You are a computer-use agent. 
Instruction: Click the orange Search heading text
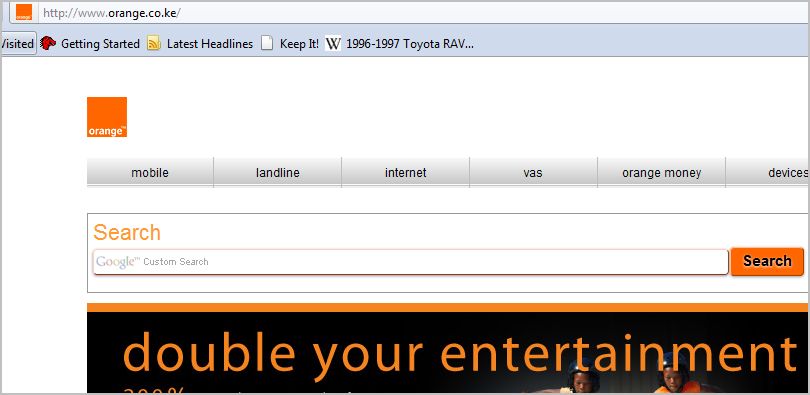(x=127, y=232)
